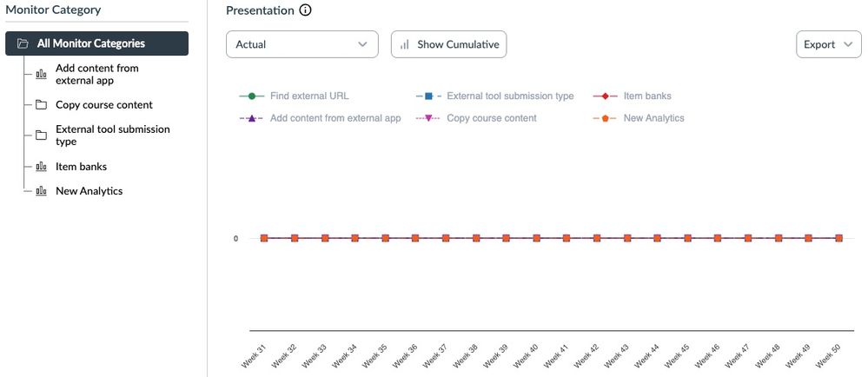Open the Actual presentation dropdown

301,44
